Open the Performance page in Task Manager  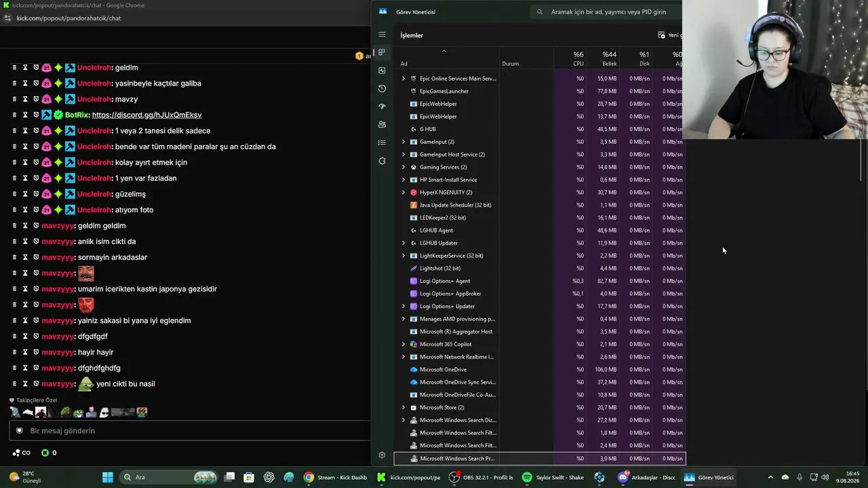(382, 70)
